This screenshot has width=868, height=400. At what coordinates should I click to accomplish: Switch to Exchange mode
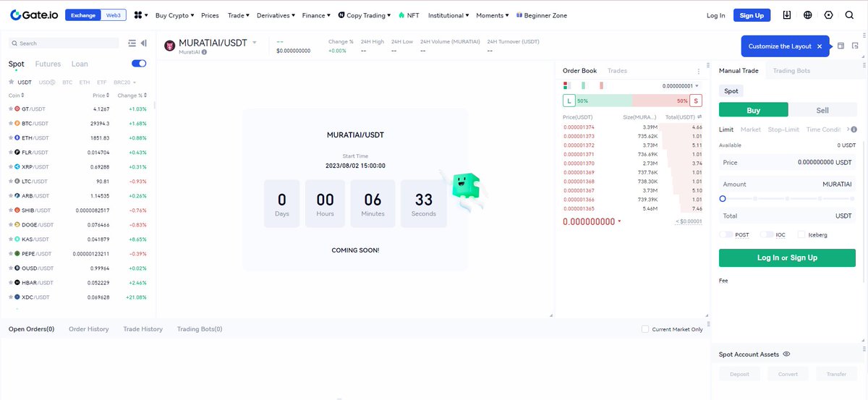83,15
